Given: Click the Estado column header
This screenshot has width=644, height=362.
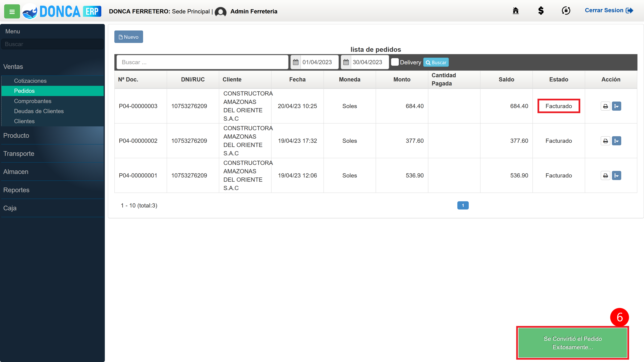Looking at the screenshot, I should [558, 79].
